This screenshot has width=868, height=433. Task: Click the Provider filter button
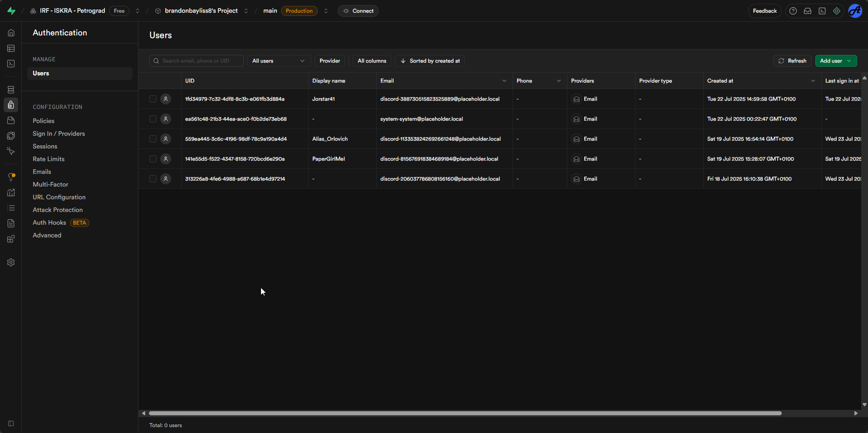point(330,61)
